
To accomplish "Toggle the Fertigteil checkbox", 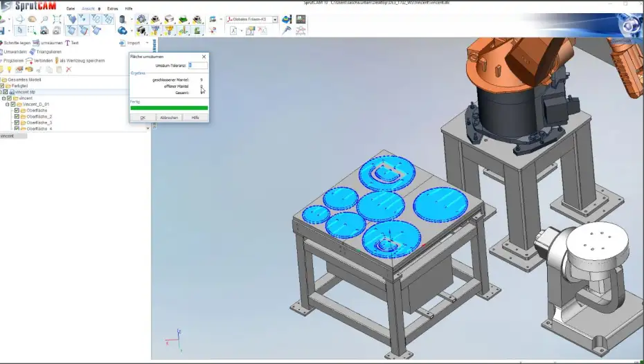I will click(x=3, y=86).
